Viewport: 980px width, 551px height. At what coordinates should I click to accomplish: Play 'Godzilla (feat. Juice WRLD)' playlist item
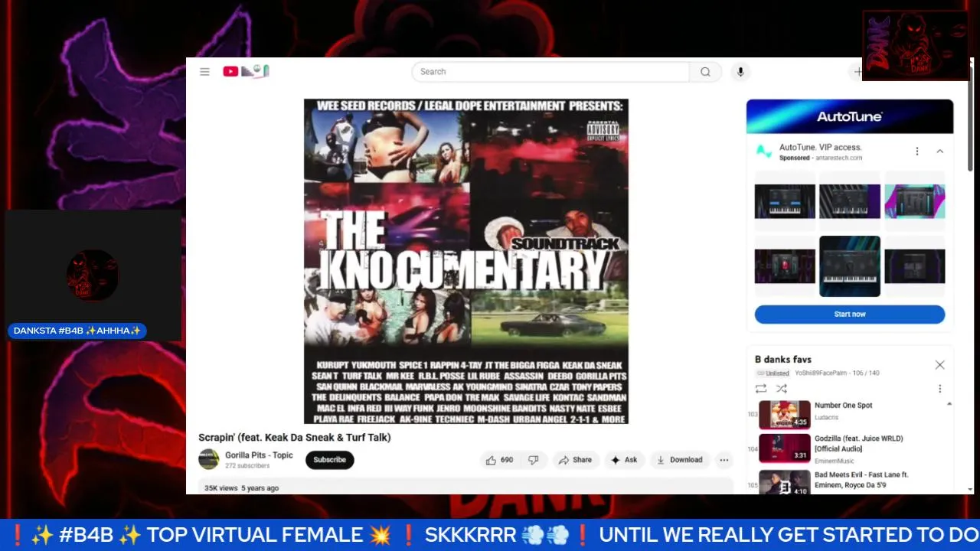point(850,448)
